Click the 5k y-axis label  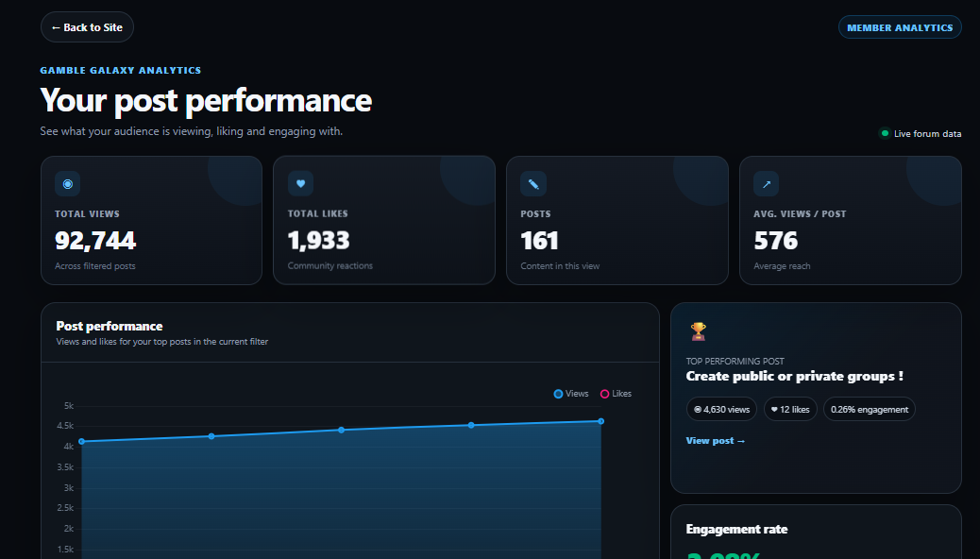tap(69, 406)
